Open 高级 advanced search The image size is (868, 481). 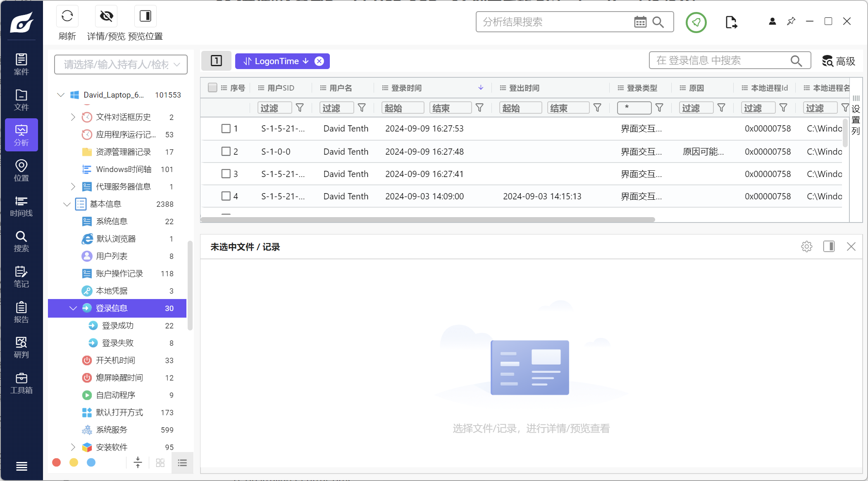pyautogui.click(x=839, y=61)
